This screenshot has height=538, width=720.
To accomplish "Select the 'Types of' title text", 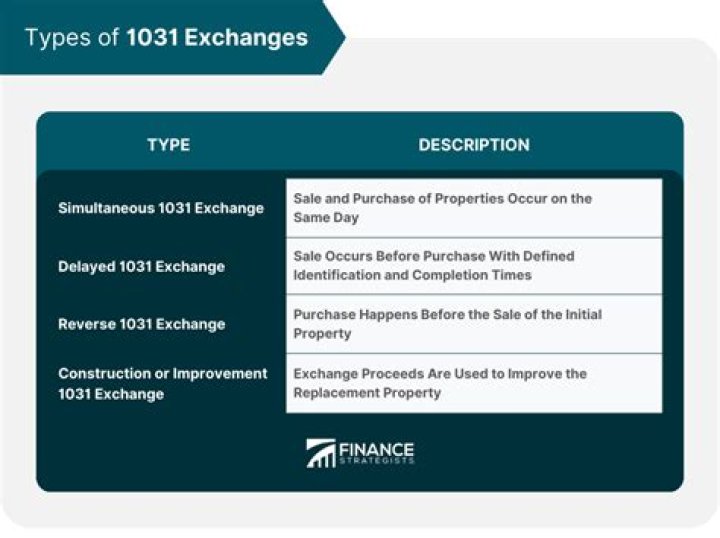I will 71,38.
